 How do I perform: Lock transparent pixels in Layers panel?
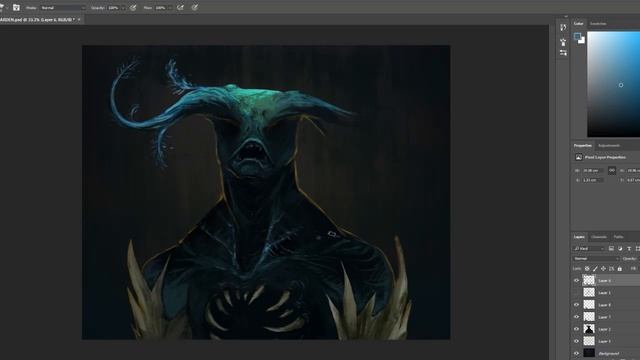tap(587, 269)
